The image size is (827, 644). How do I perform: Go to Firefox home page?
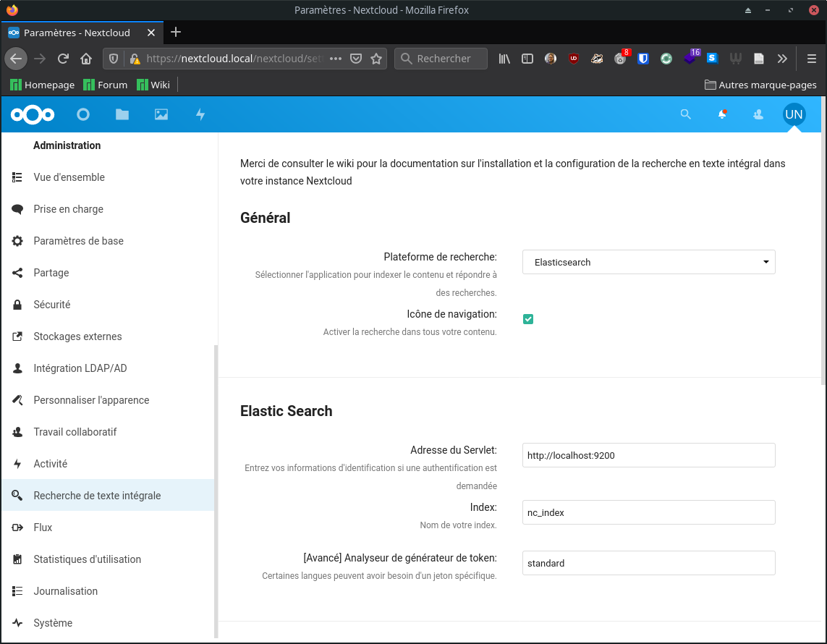(x=86, y=59)
